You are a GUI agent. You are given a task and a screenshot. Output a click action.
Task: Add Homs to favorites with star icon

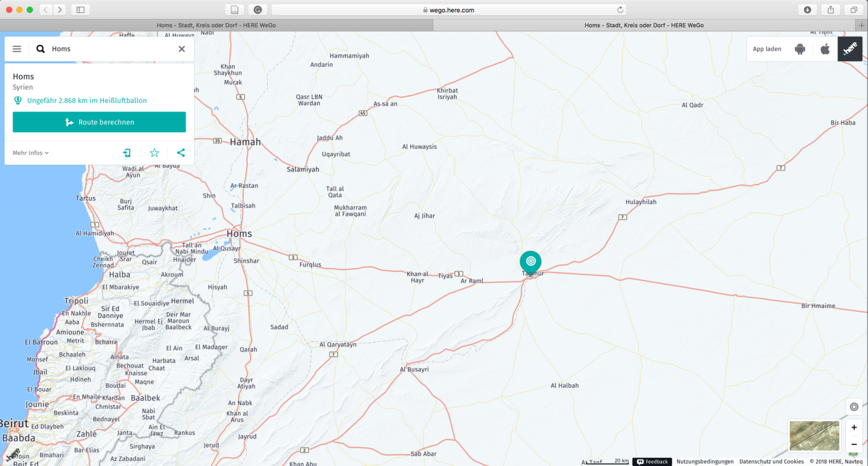pos(154,153)
